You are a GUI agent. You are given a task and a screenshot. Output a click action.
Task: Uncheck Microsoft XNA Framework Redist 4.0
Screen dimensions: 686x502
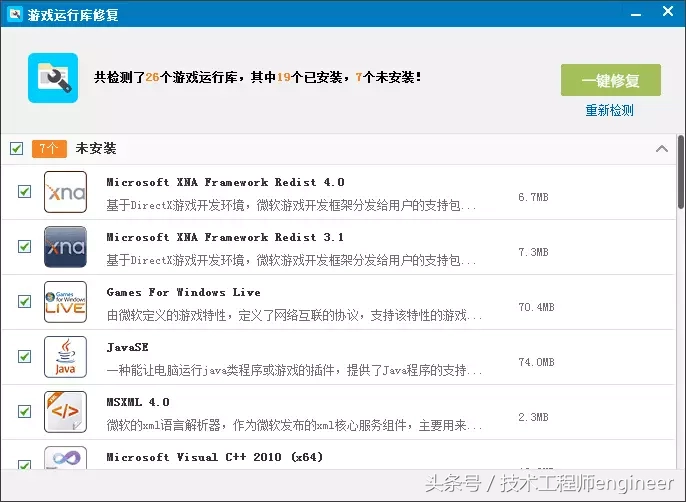(24, 192)
